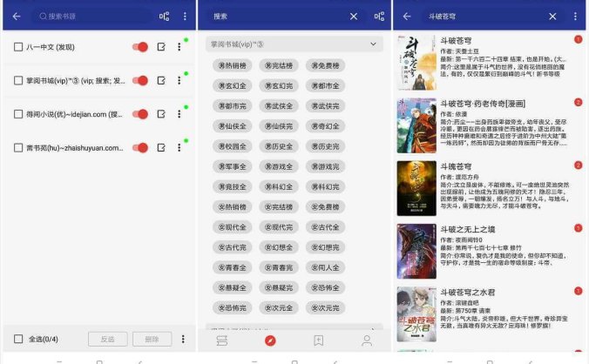Open more options for zhaishuyuan.com source
589x364 pixels.
[179, 147]
